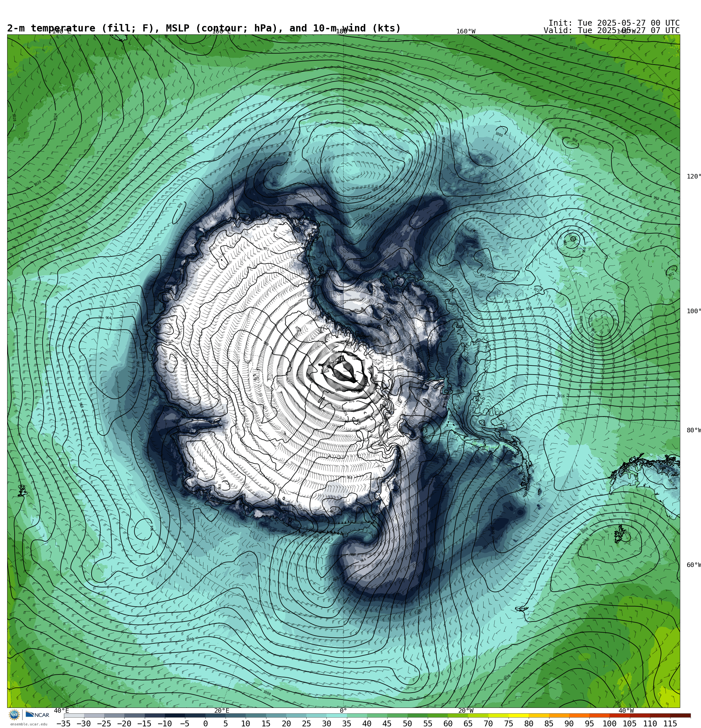701x728 pixels.
Task: Click the '1016' isobar contour label
Action: click(x=560, y=396)
